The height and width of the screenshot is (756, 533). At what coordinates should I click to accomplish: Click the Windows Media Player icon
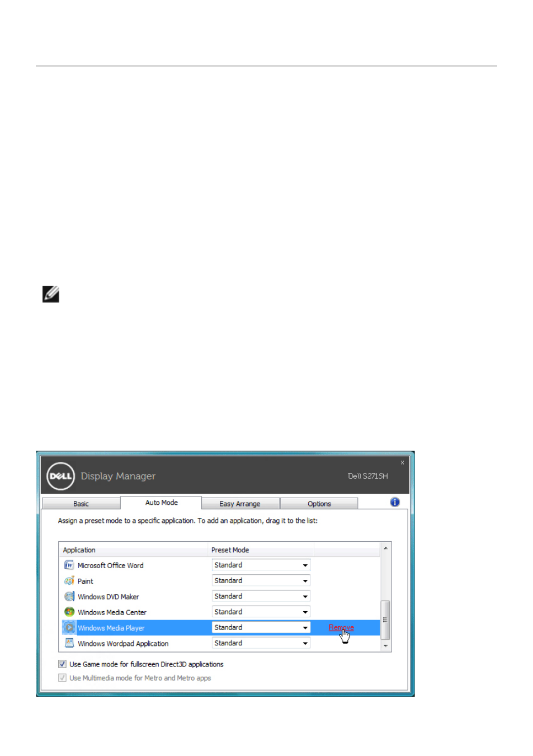pyautogui.click(x=69, y=628)
